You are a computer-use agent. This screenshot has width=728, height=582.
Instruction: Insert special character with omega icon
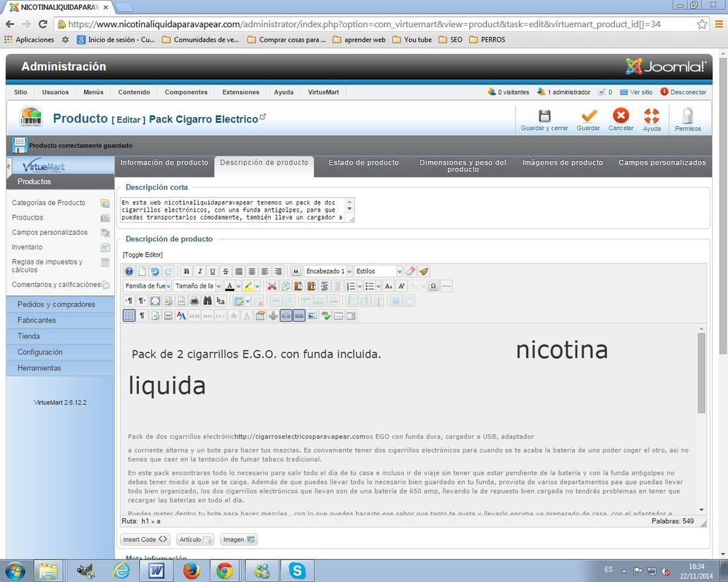(433, 286)
